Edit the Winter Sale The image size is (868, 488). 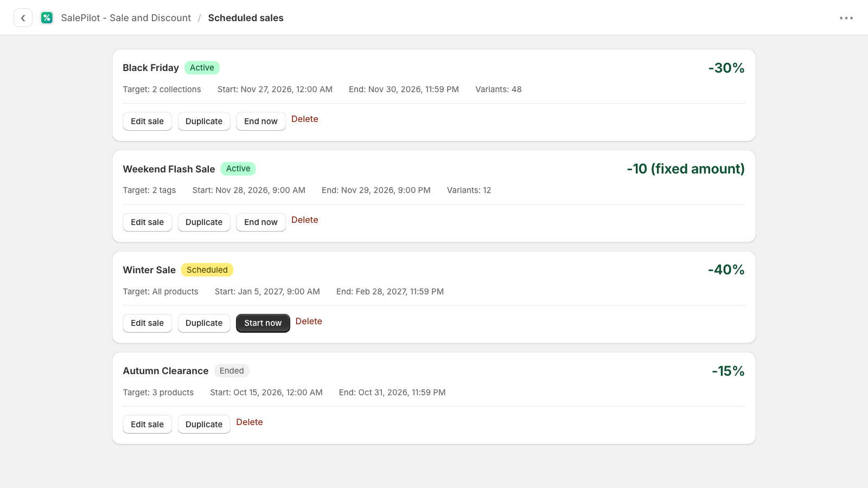coord(147,323)
